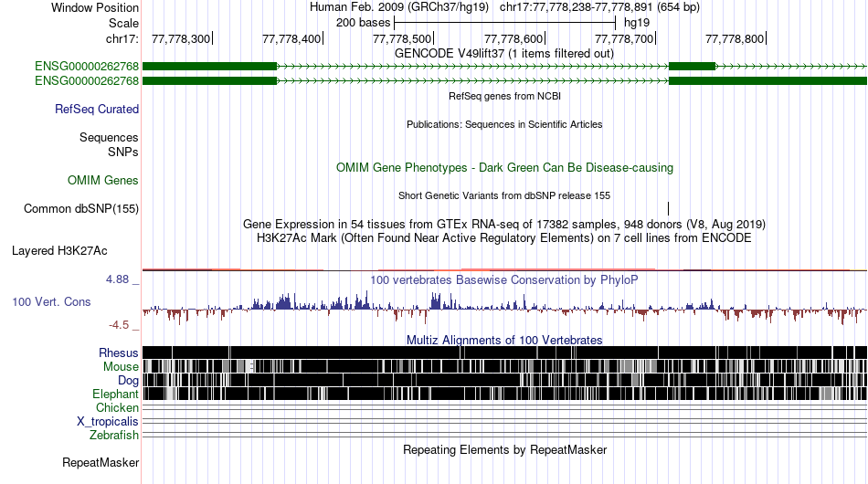The height and width of the screenshot is (484, 868).
Task: Open the OMIM Gene Phenotypes track title
Action: click(504, 168)
